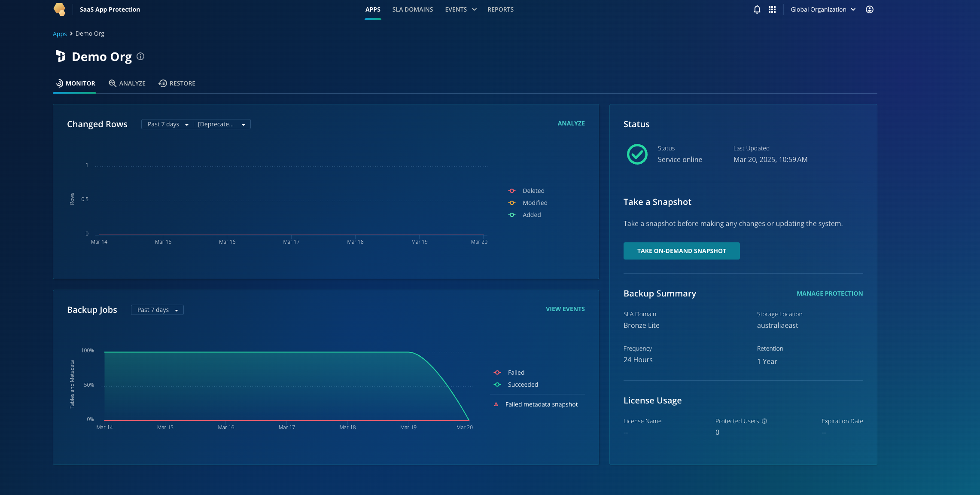Click the SaaS App Protection hexagon logo
980x495 pixels.
coord(59,9)
